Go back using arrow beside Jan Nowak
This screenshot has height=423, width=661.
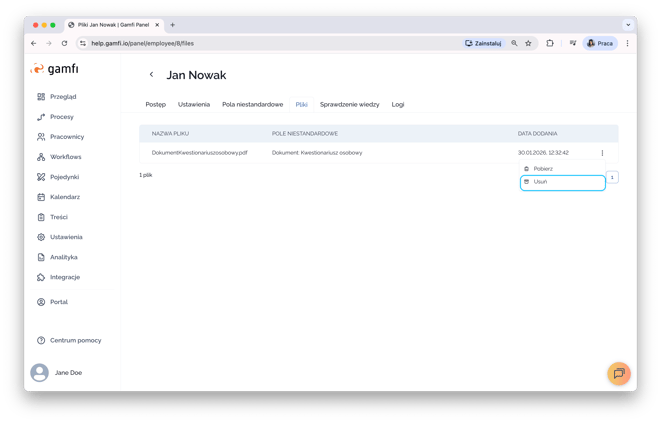click(152, 75)
